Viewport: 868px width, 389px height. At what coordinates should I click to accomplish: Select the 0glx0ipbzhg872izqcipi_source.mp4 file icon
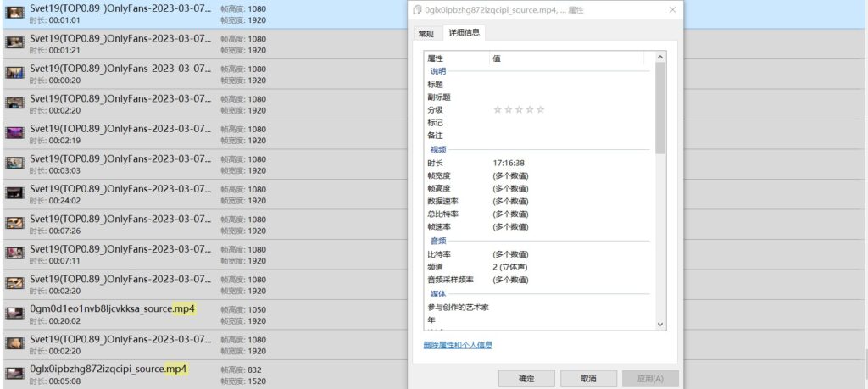tap(14, 373)
